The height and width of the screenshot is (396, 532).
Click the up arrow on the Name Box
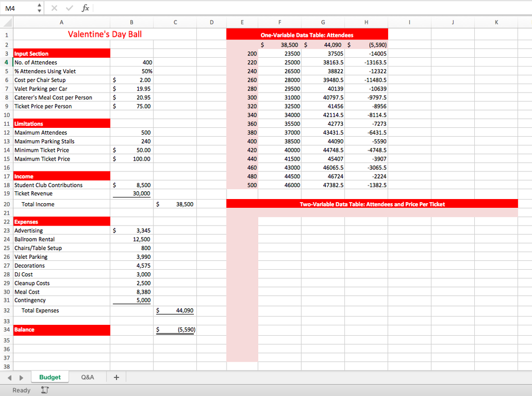(38, 5)
